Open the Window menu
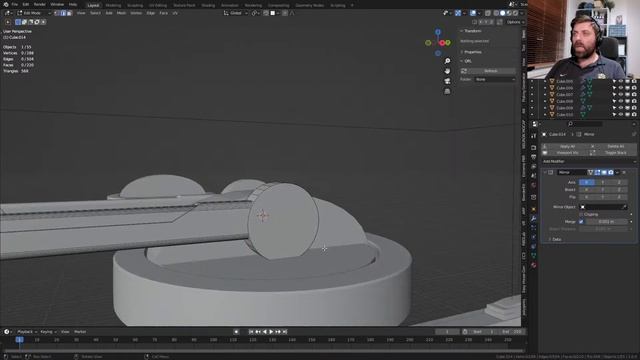 click(57, 4)
